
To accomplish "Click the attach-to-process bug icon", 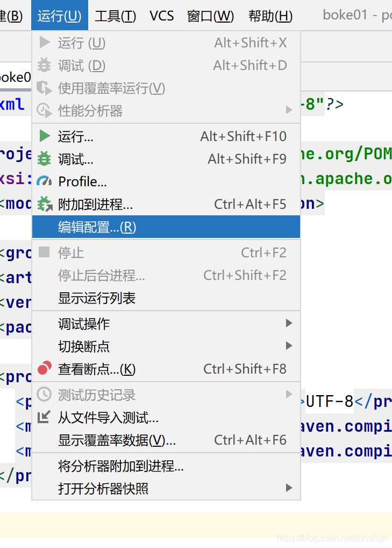I will (x=45, y=204).
